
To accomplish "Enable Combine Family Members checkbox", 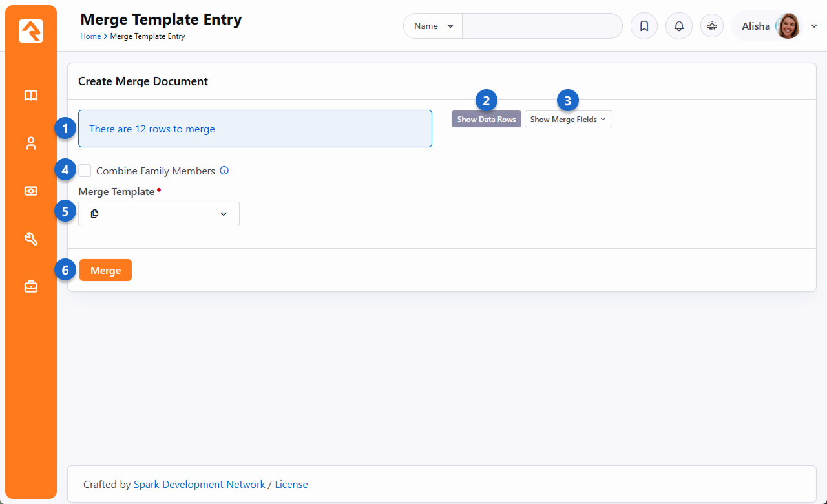I will point(85,171).
